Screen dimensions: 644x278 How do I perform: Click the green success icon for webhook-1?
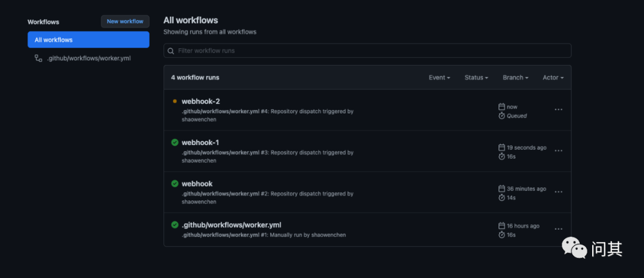(x=175, y=143)
